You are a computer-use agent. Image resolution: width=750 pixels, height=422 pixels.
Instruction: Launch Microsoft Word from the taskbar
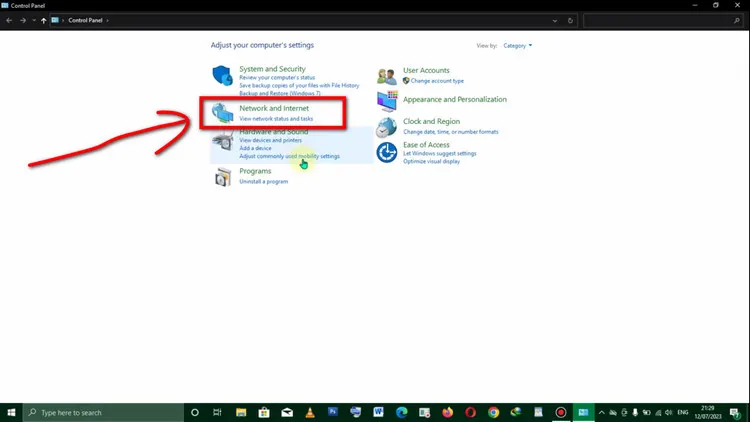click(x=378, y=412)
